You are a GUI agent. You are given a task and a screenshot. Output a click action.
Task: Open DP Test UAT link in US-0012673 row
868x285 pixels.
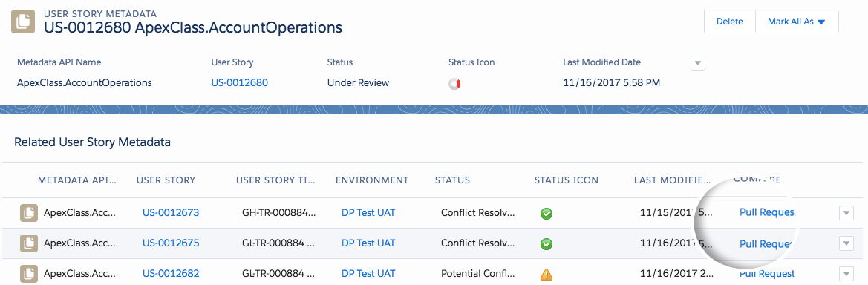tap(369, 212)
